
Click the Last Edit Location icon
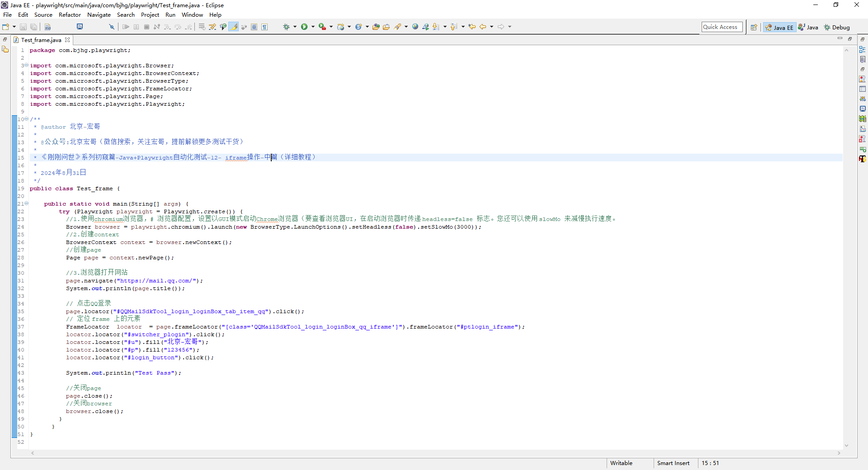472,27
